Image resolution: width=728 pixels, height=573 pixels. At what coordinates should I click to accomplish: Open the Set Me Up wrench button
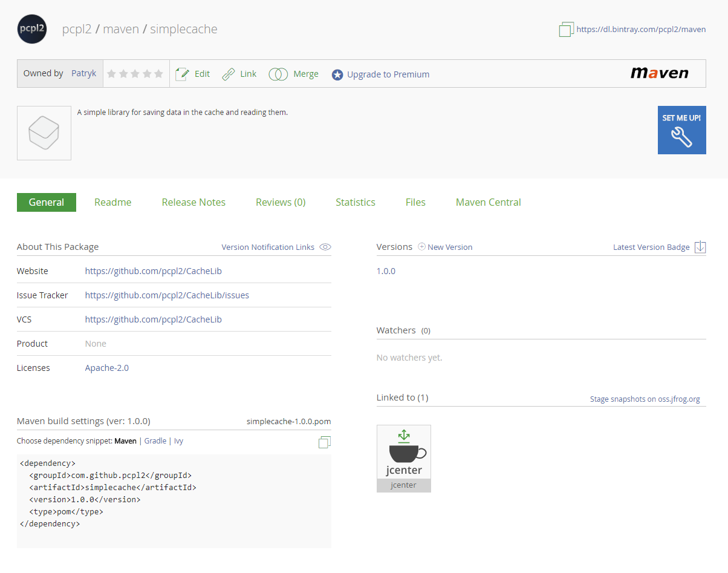point(681,130)
